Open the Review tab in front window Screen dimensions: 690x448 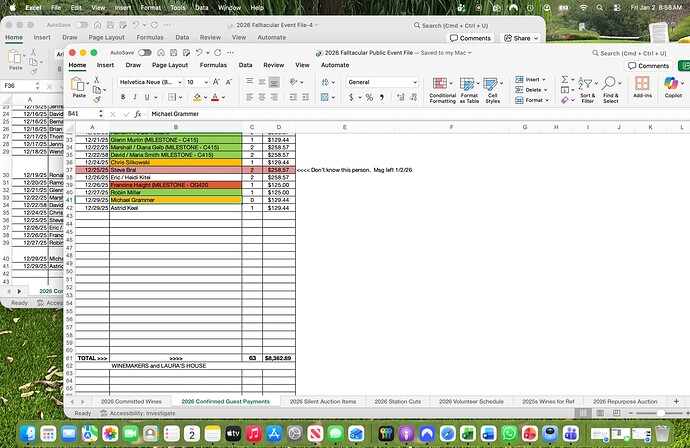point(274,65)
